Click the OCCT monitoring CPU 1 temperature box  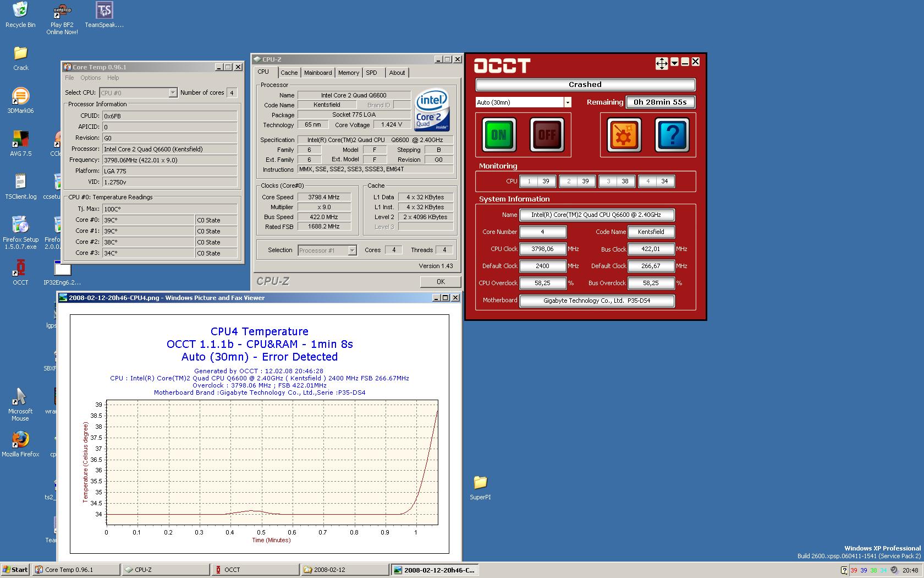point(537,181)
